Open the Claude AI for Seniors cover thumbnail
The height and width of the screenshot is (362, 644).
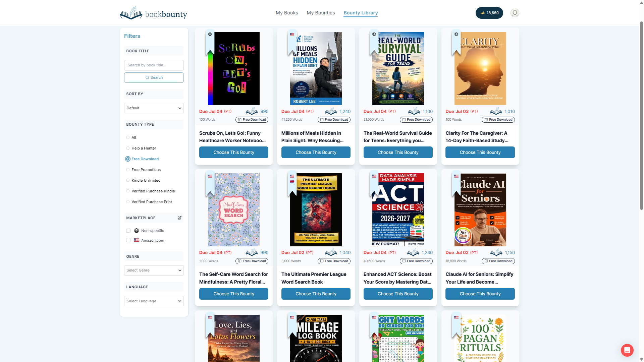click(480, 210)
